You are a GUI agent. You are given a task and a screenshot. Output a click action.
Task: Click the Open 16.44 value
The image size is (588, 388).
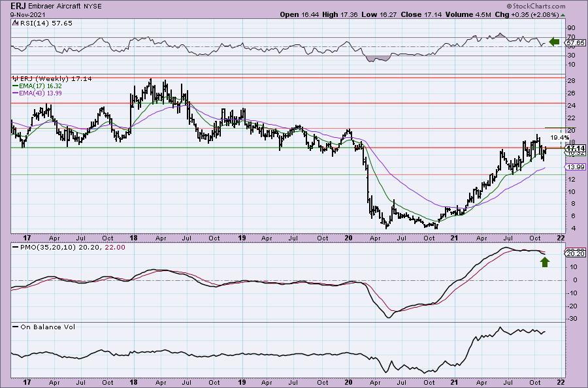[x=299, y=14]
